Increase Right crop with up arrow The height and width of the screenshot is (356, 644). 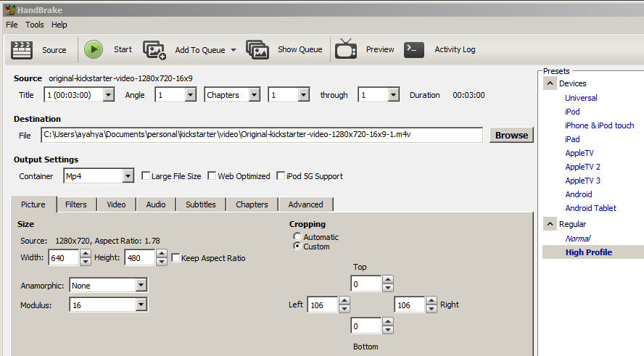tap(431, 301)
